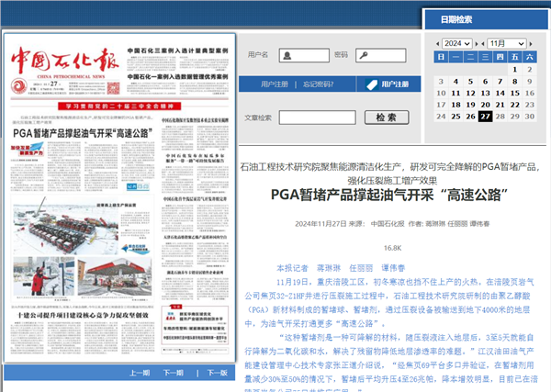Open the 2024 year dropdown
The height and width of the screenshot is (392, 551).
[456, 43]
